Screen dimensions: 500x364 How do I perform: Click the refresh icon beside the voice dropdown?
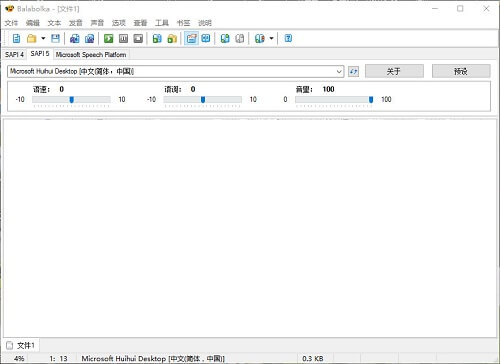(353, 71)
